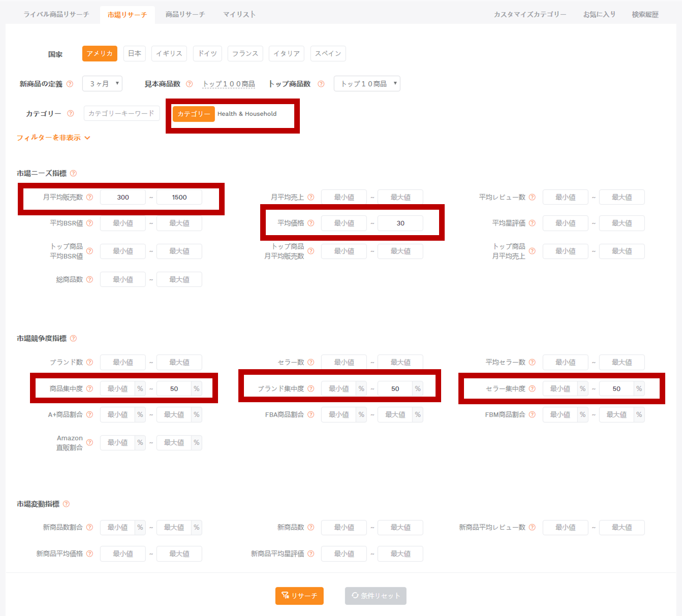
Task: Click the カテゴリーキーワード input field
Action: [122, 113]
